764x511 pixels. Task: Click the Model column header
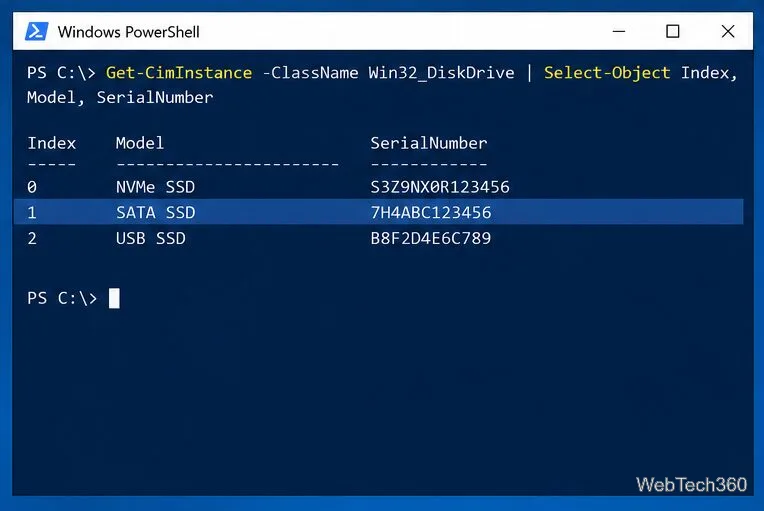point(140,143)
